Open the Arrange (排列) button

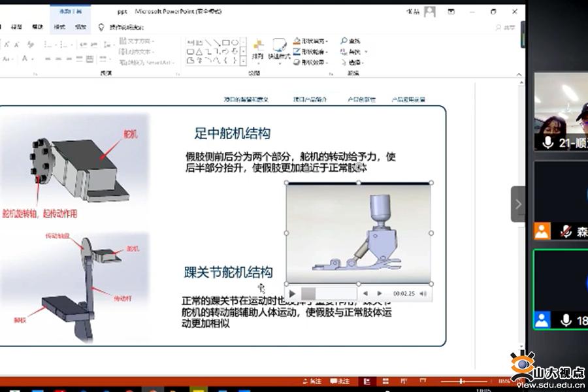(258, 49)
